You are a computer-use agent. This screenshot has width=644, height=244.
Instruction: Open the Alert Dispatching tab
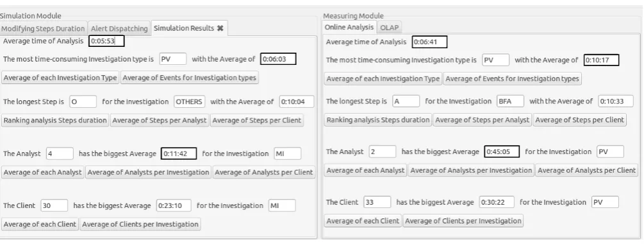(119, 28)
